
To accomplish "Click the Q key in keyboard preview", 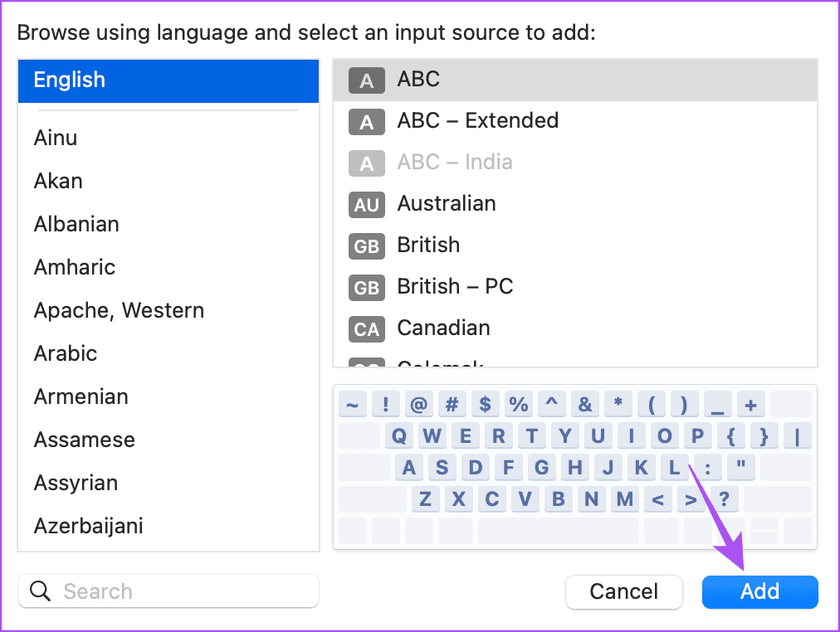I will [399, 436].
